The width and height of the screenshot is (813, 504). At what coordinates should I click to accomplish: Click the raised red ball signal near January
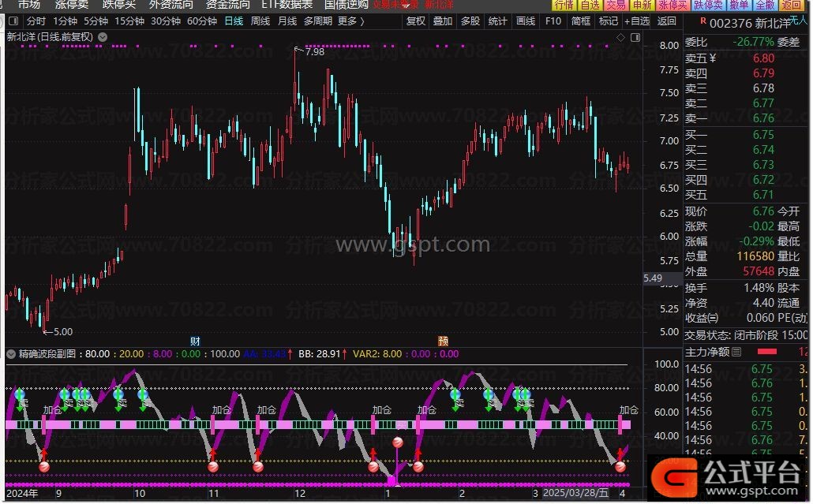[398, 442]
